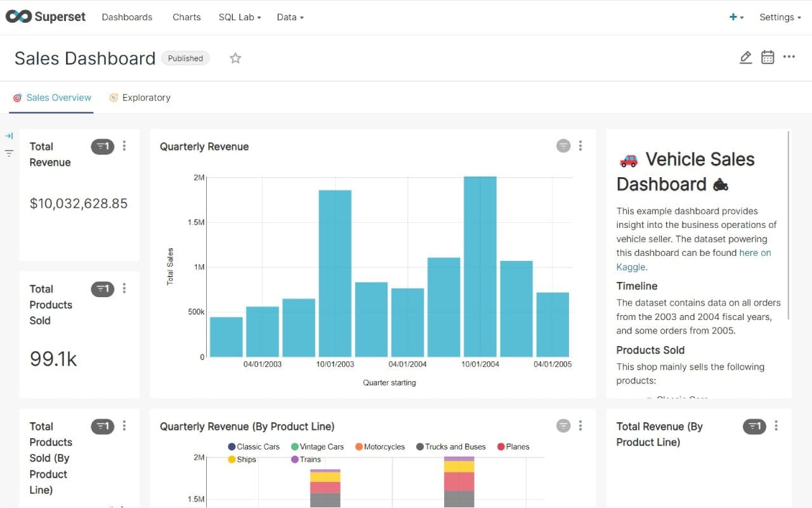Open Total Revenue chart kebab menu
The height and width of the screenshot is (508, 812).
click(124, 146)
